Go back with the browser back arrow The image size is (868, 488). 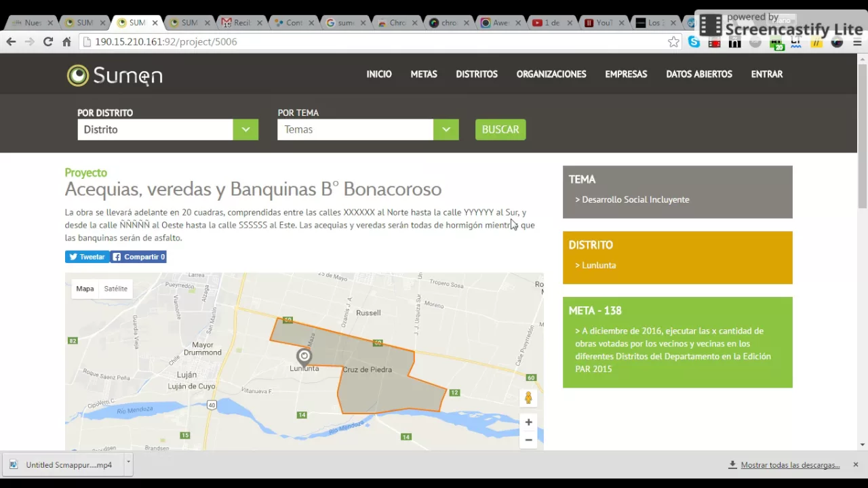click(x=11, y=42)
